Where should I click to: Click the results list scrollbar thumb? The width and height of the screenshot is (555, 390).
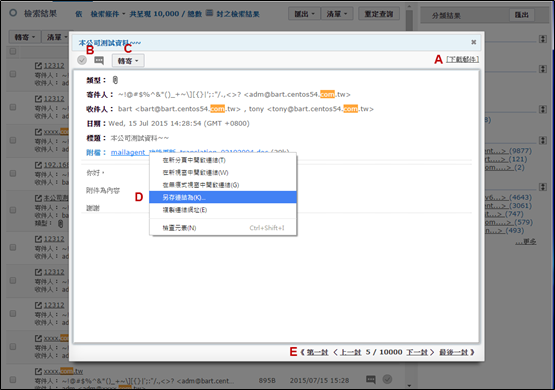pos(409,21)
